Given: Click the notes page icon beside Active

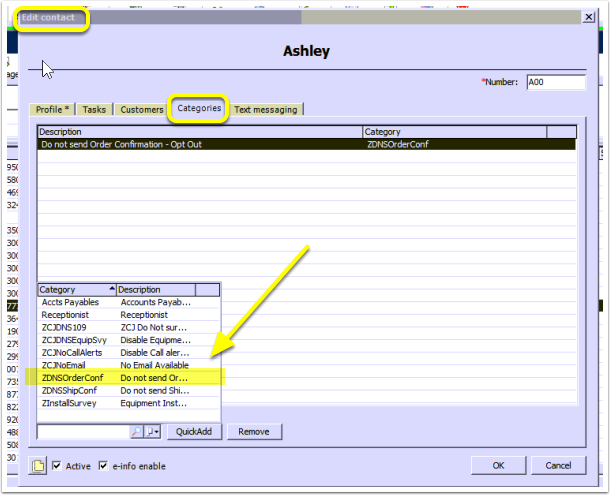Looking at the screenshot, I should coord(38,465).
